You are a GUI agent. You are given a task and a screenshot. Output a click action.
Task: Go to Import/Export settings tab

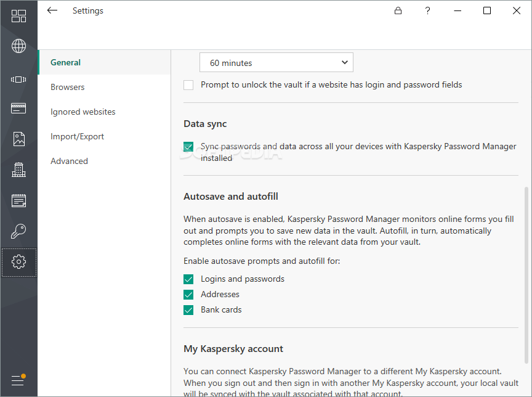(x=104, y=136)
